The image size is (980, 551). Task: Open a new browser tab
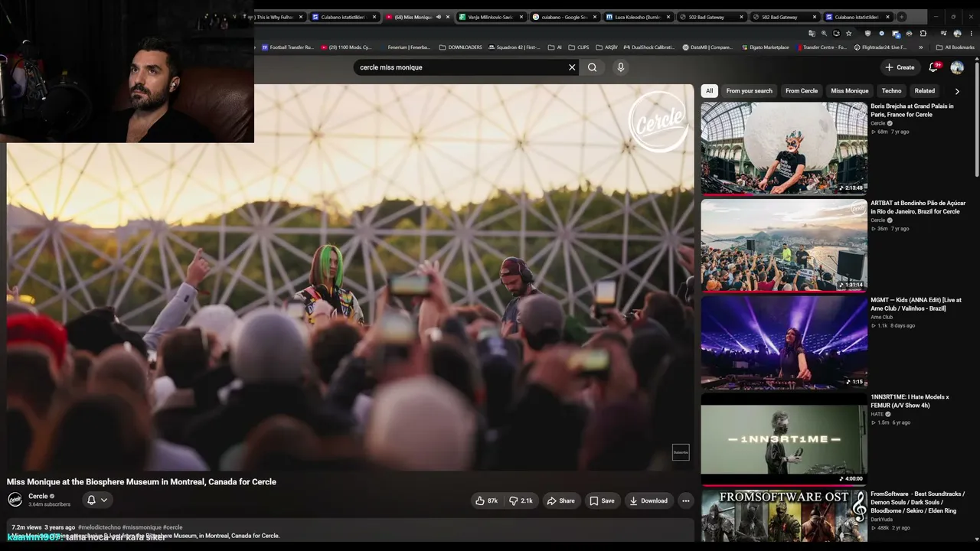pos(901,17)
